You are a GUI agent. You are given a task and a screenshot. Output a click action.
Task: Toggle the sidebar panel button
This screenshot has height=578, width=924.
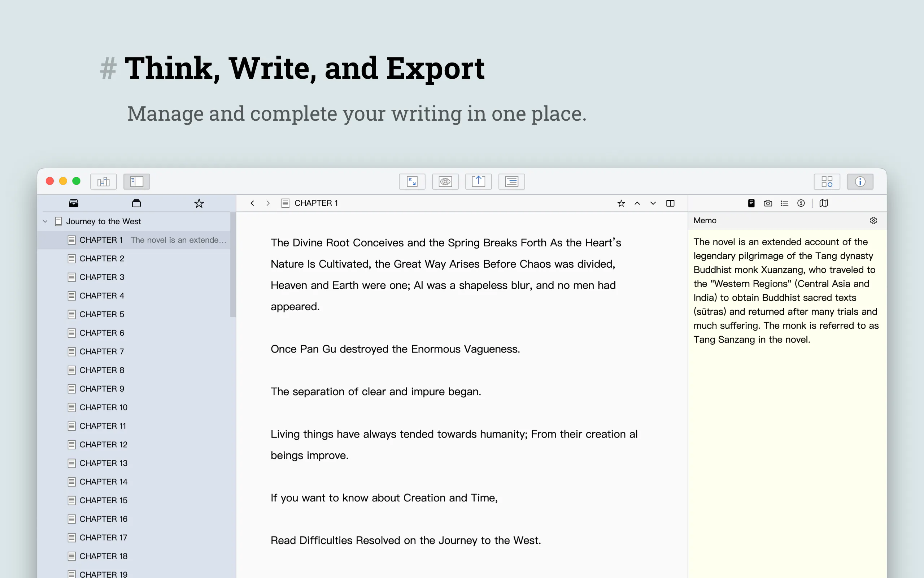pyautogui.click(x=137, y=182)
